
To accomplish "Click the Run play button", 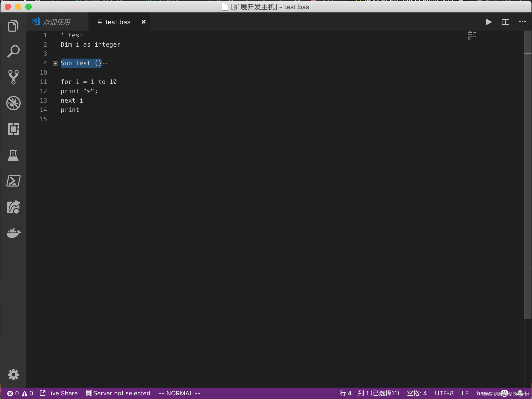I will coord(489,22).
